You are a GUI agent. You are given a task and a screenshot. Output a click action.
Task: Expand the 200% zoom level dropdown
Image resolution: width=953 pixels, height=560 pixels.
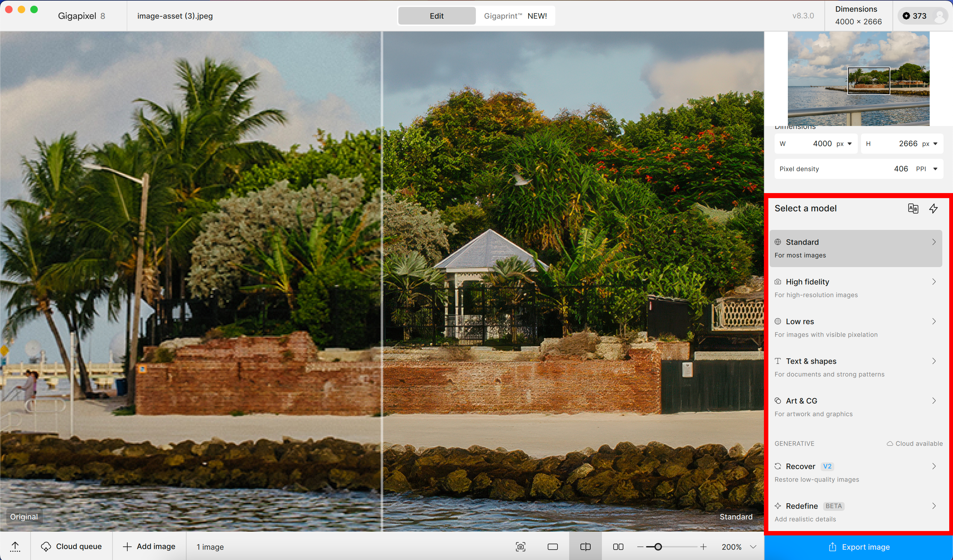[753, 547]
